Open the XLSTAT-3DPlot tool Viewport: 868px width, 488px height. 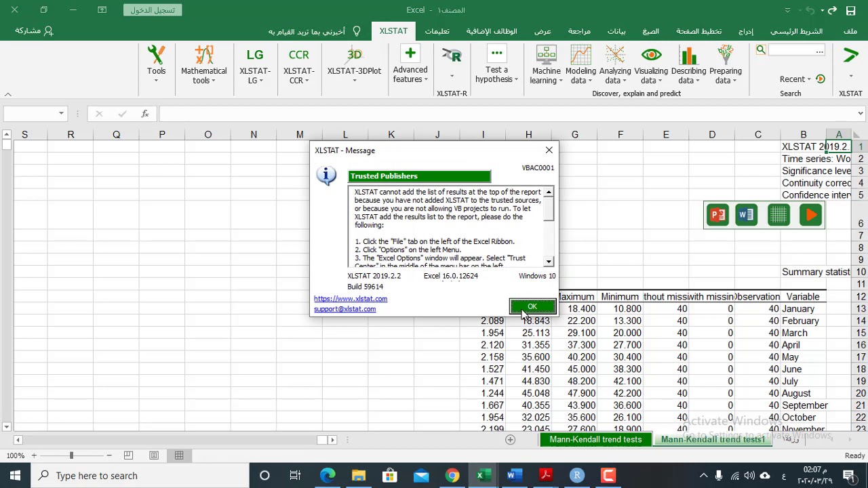click(x=354, y=65)
